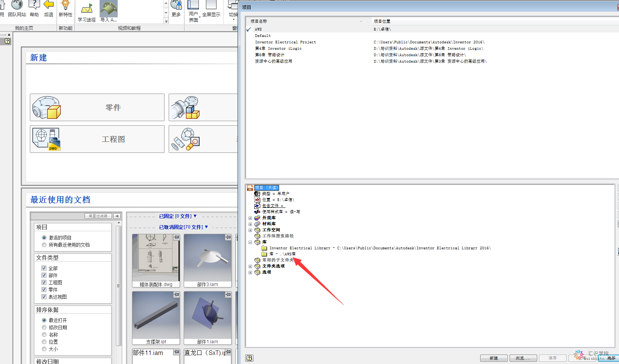Expand the tutorial gallery more arrow

166,21
